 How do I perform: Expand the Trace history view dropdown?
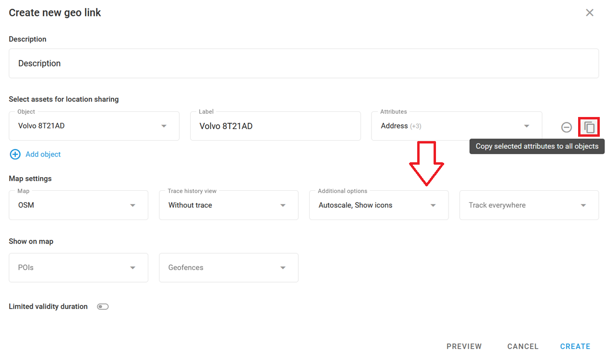click(228, 205)
